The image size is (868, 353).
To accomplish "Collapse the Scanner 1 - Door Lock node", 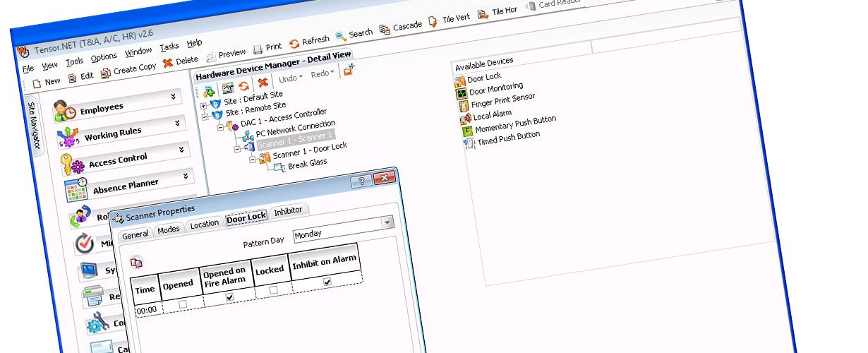I will click(253, 160).
